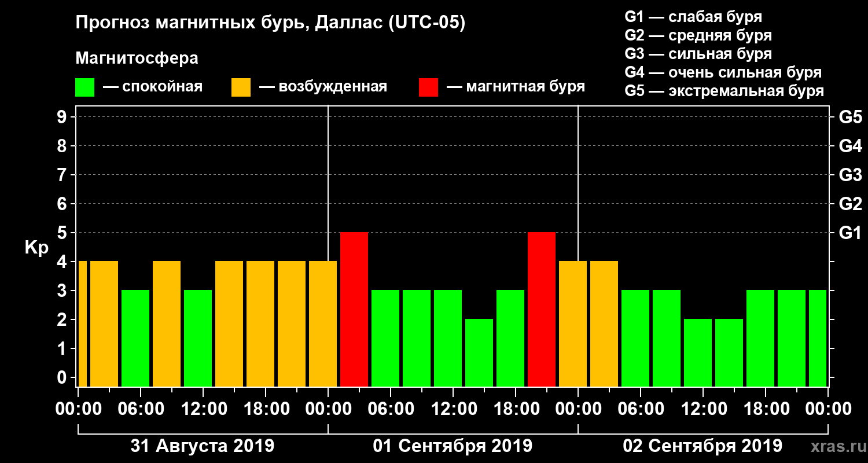Select the orange bar crossing midnight into 02 Сентября

pyautogui.click(x=573, y=324)
